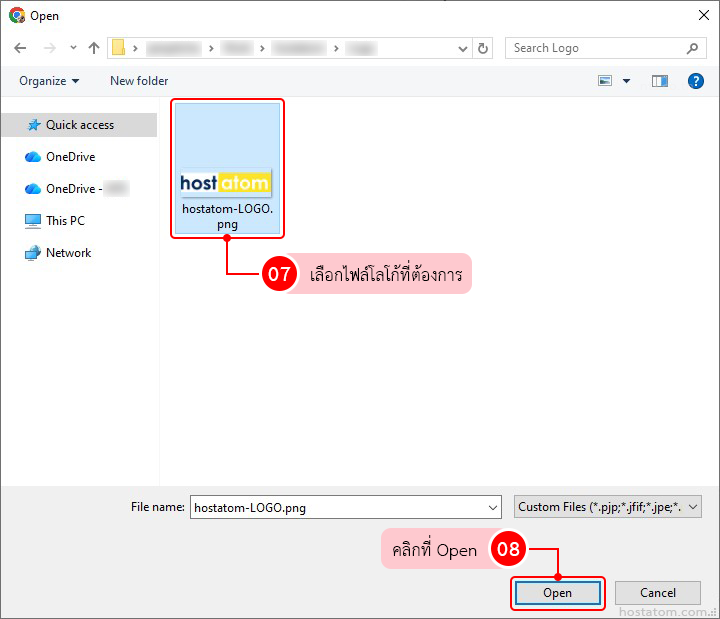Click the Open button
The height and width of the screenshot is (619, 720).
click(557, 593)
